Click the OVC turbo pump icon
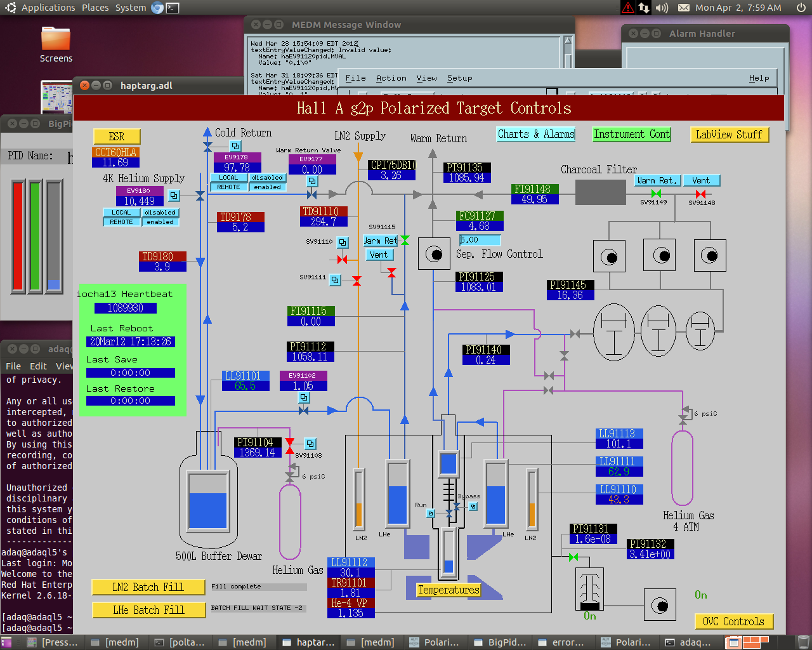 (x=590, y=588)
